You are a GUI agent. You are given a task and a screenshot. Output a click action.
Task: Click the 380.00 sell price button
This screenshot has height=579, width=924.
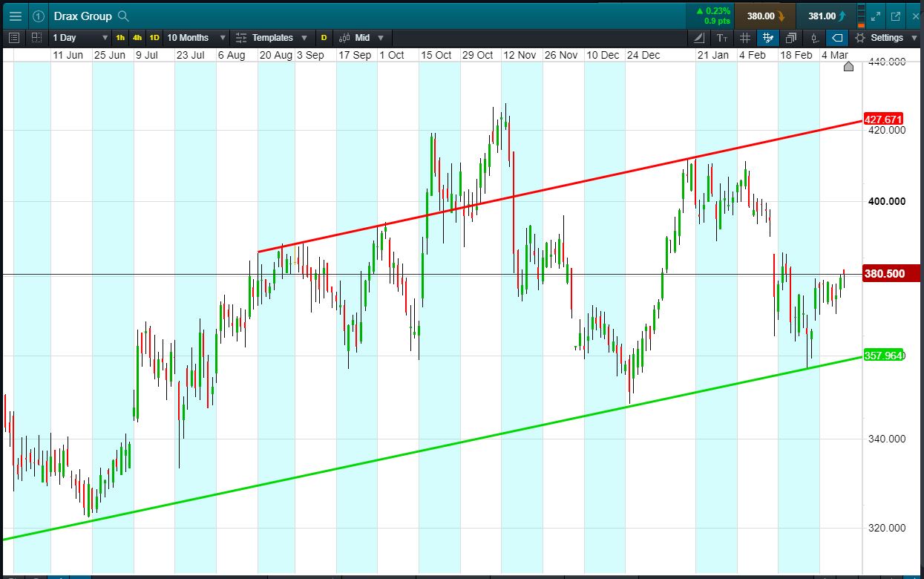765,16
